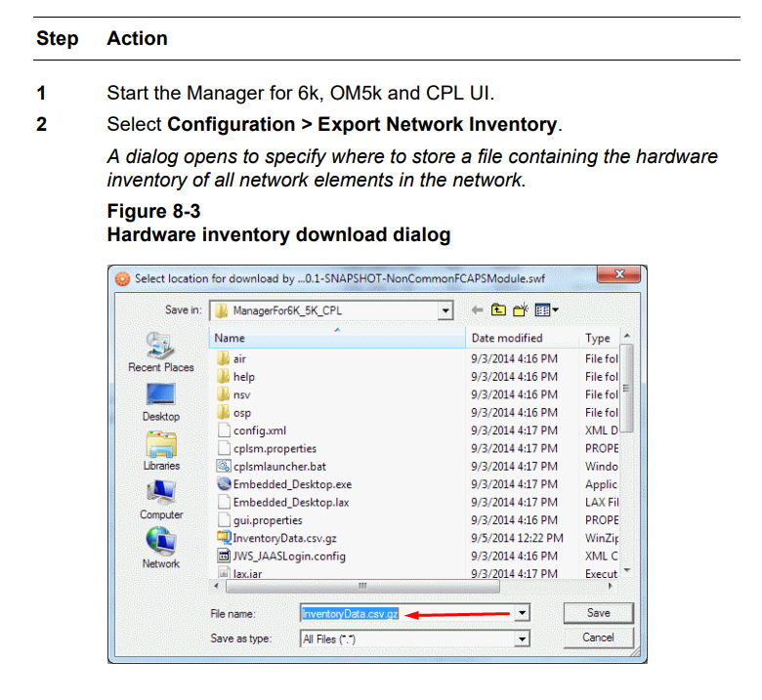Go to Computer in places bar
Image resolution: width=762 pixels, height=700 pixels.
[160, 494]
